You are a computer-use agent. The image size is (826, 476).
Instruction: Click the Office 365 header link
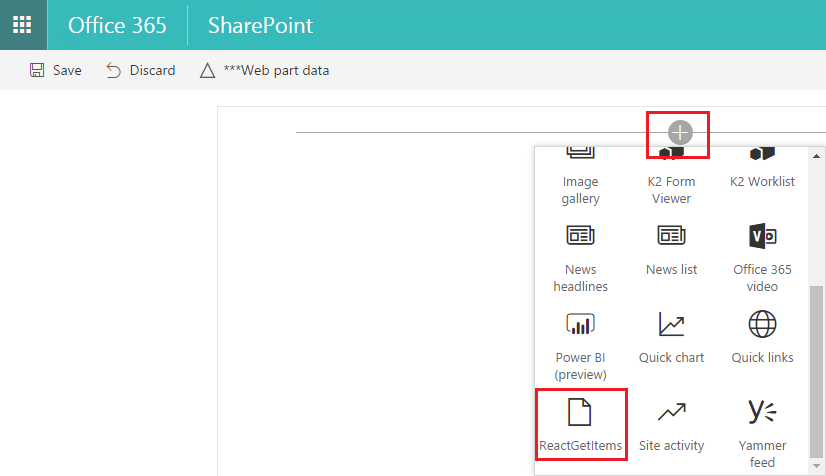tap(117, 25)
